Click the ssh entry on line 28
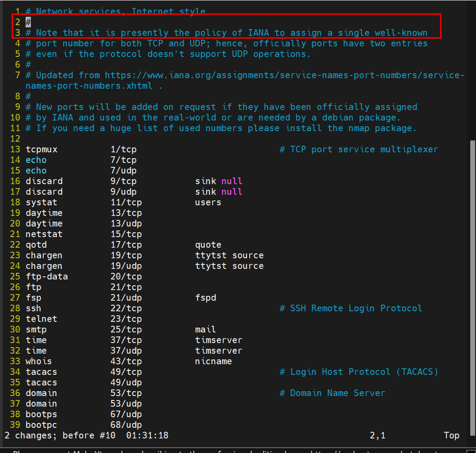The width and height of the screenshot is (476, 453). (x=33, y=308)
